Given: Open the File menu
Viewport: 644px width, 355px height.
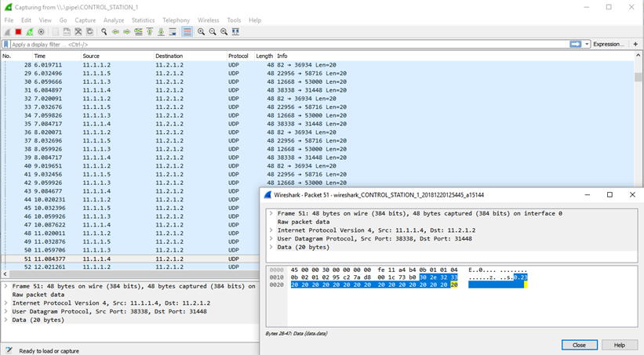Looking at the screenshot, I should pos(9,20).
